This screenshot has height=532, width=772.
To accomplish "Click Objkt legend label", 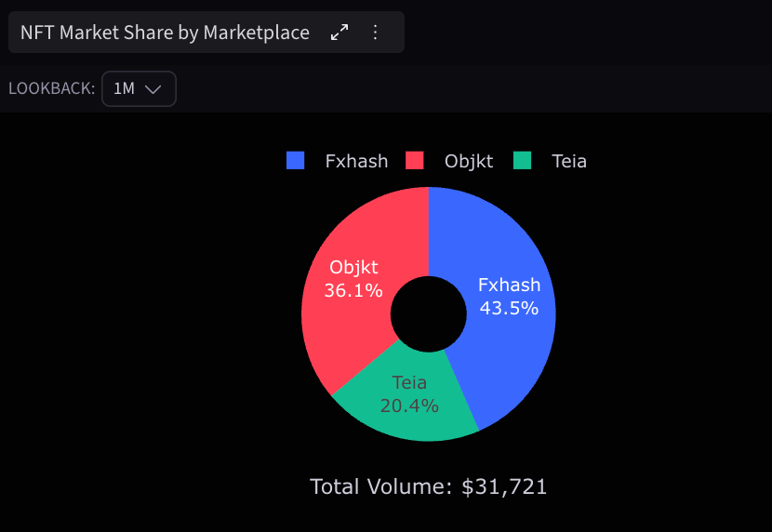I will point(469,162).
